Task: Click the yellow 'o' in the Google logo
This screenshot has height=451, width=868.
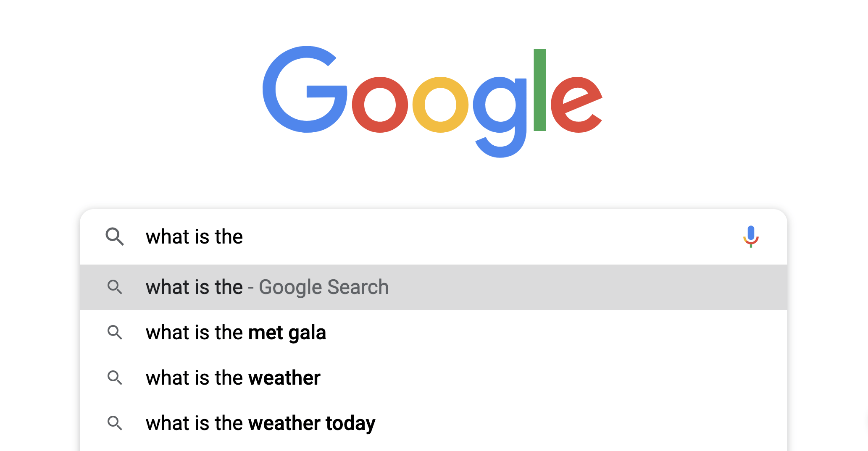Action: pyautogui.click(x=440, y=105)
